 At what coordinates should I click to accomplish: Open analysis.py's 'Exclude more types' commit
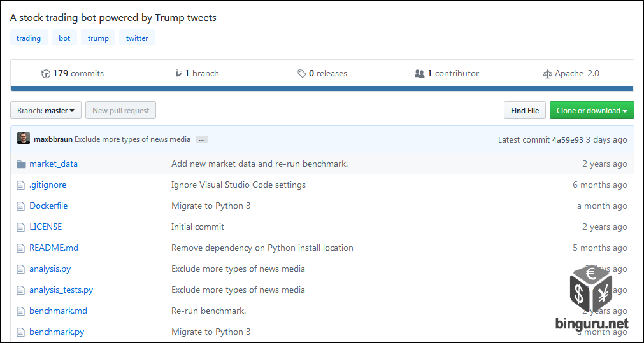pos(238,269)
